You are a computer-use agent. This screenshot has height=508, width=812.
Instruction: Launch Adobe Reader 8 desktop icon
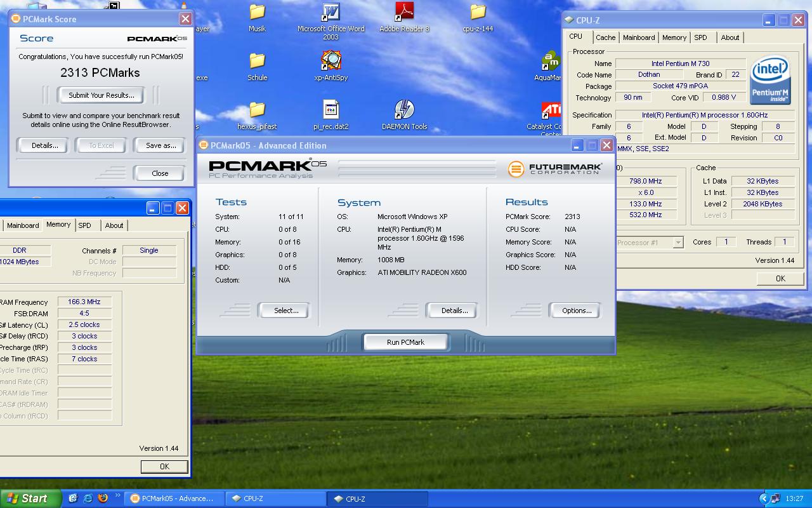(404, 18)
